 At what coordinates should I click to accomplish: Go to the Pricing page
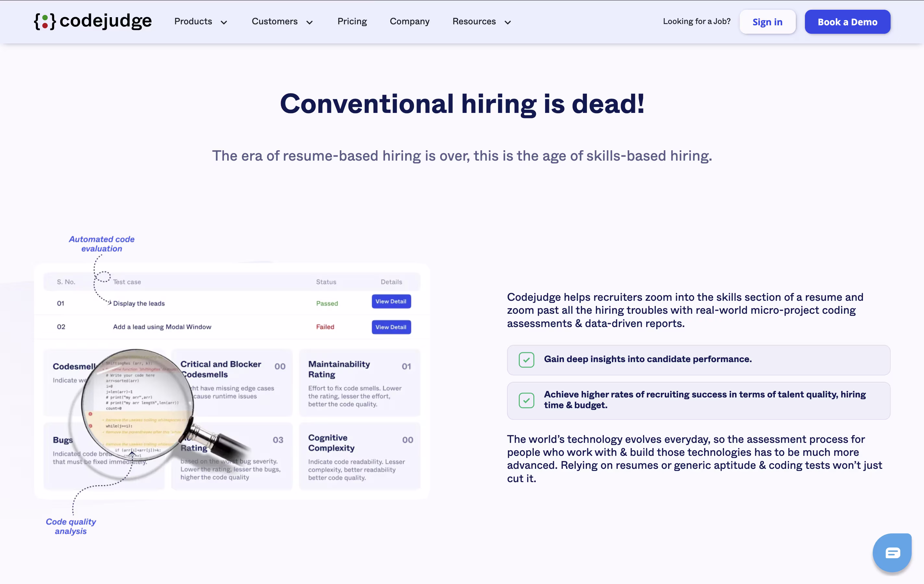click(352, 21)
